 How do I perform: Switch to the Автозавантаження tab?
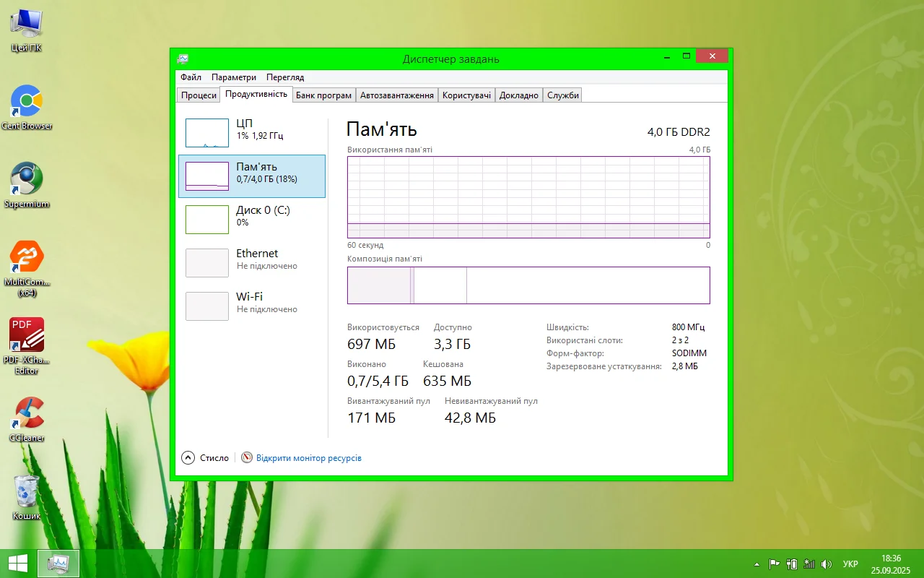click(397, 95)
